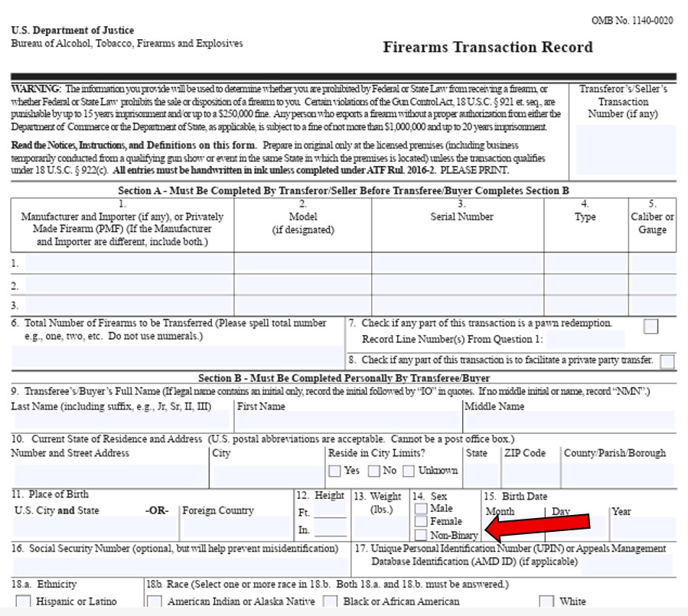The height and width of the screenshot is (616, 688).
Task: Click the Total Number of Firearms field
Action: point(177,357)
